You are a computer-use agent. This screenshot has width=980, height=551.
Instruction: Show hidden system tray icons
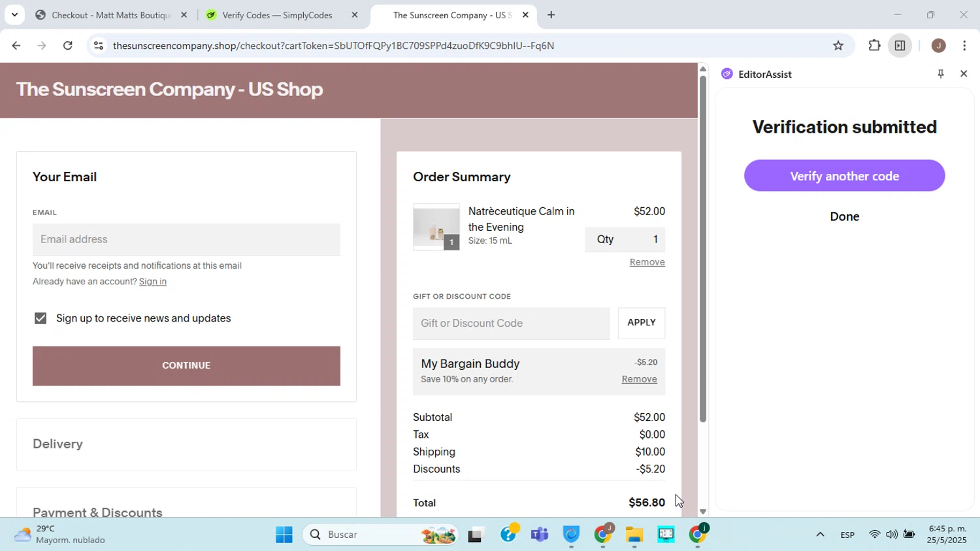click(820, 535)
